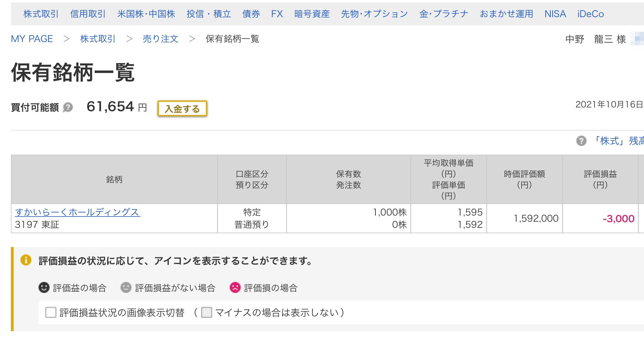Open おまかせ運用 menu item
The height and width of the screenshot is (358, 644).
point(506,14)
